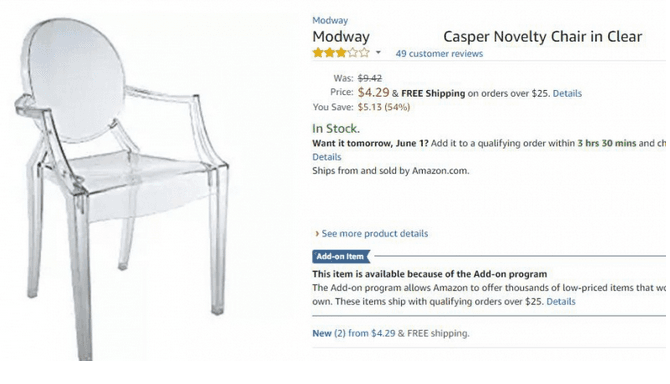Click the crossed-out $9.42 was price
Image resolution: width=670 pixels, height=384 pixels.
pos(370,78)
